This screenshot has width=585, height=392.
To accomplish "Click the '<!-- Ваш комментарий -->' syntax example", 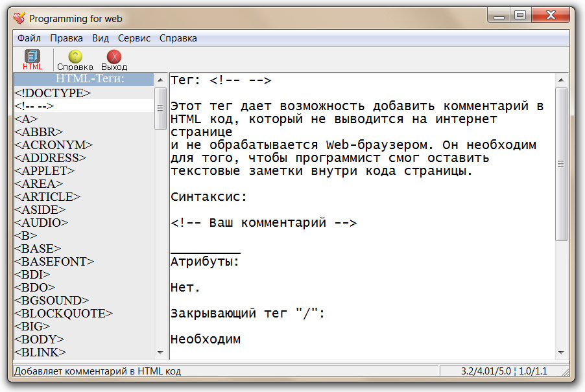I will [x=264, y=222].
